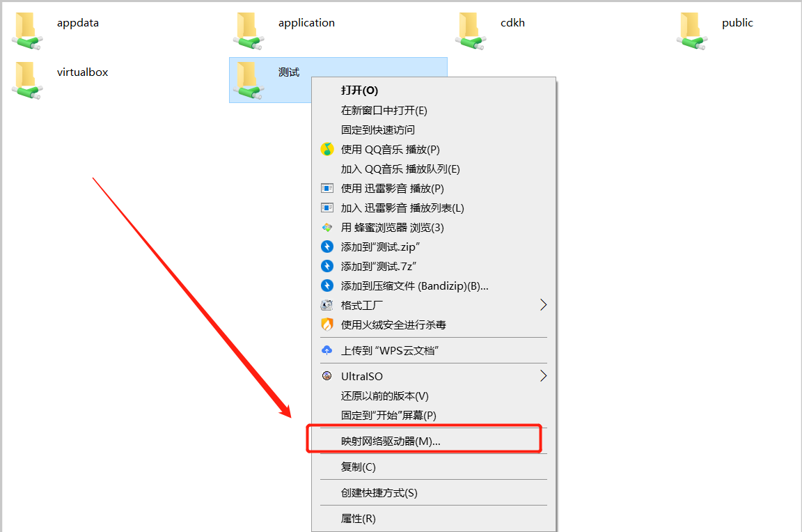Expand the UltraISO submenu arrow
The width and height of the screenshot is (802, 532).
pyautogui.click(x=543, y=376)
